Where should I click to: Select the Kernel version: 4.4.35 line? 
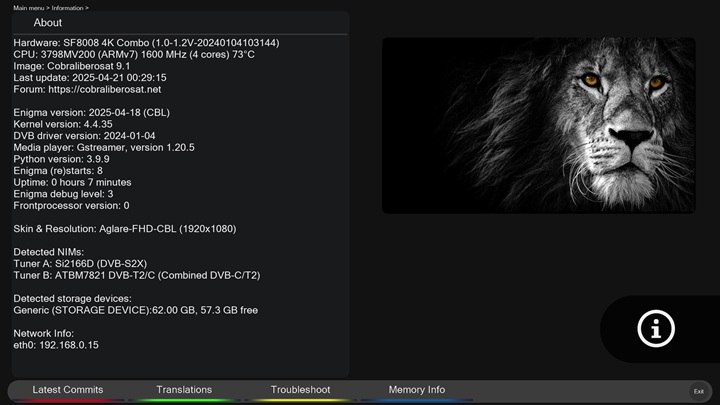[x=62, y=124]
